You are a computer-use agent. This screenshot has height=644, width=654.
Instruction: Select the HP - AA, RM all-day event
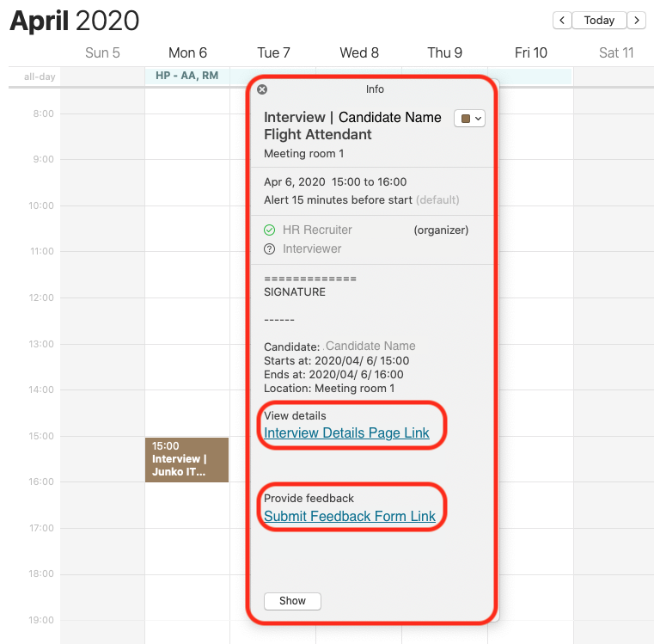pos(186,76)
